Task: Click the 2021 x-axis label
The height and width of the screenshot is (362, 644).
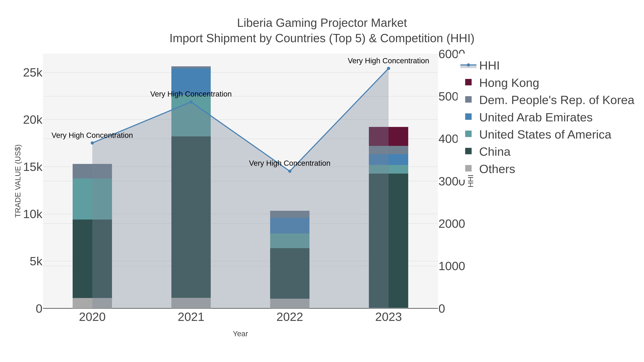Action: pos(191,317)
